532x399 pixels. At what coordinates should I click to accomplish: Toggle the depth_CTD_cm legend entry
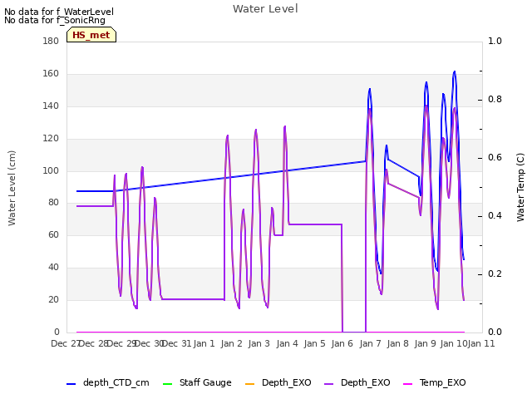pyautogui.click(x=108, y=382)
